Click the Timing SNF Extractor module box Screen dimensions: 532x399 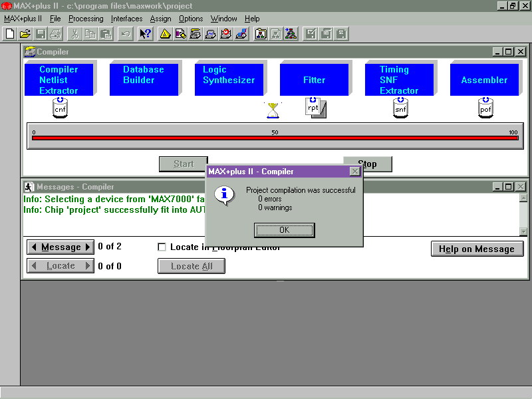point(400,80)
